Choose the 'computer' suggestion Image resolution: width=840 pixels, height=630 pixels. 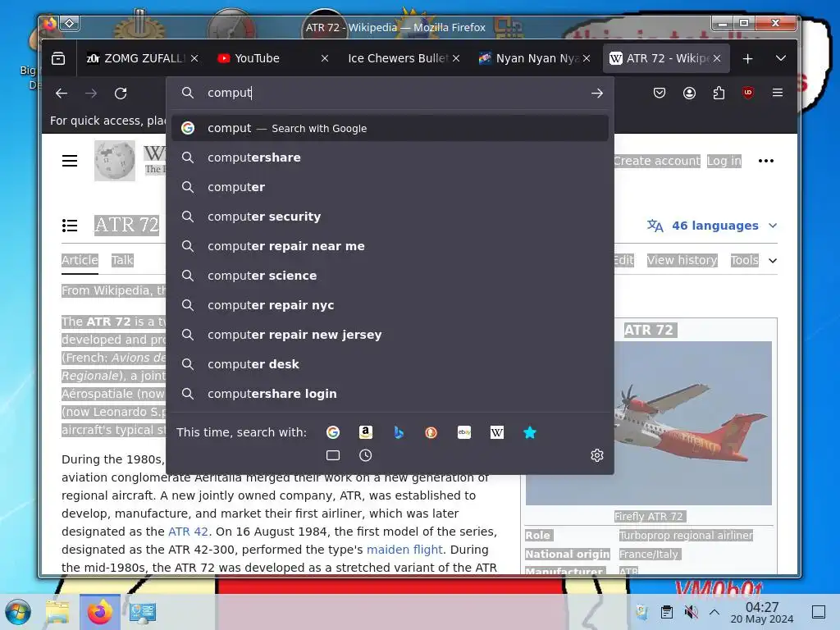pyautogui.click(x=390, y=187)
